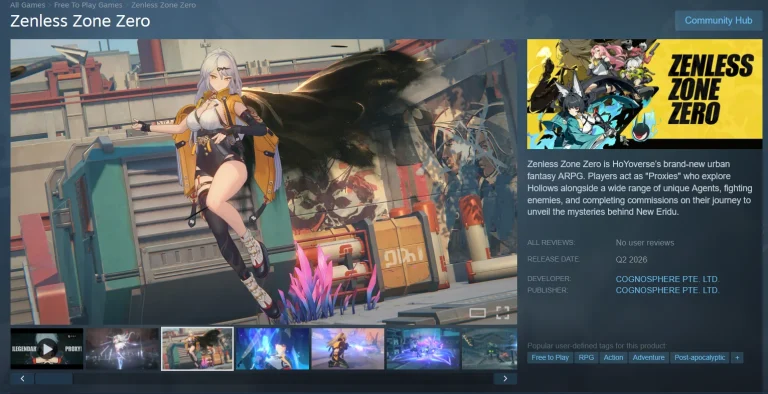Click the plus button to add tags

pyautogui.click(x=737, y=357)
